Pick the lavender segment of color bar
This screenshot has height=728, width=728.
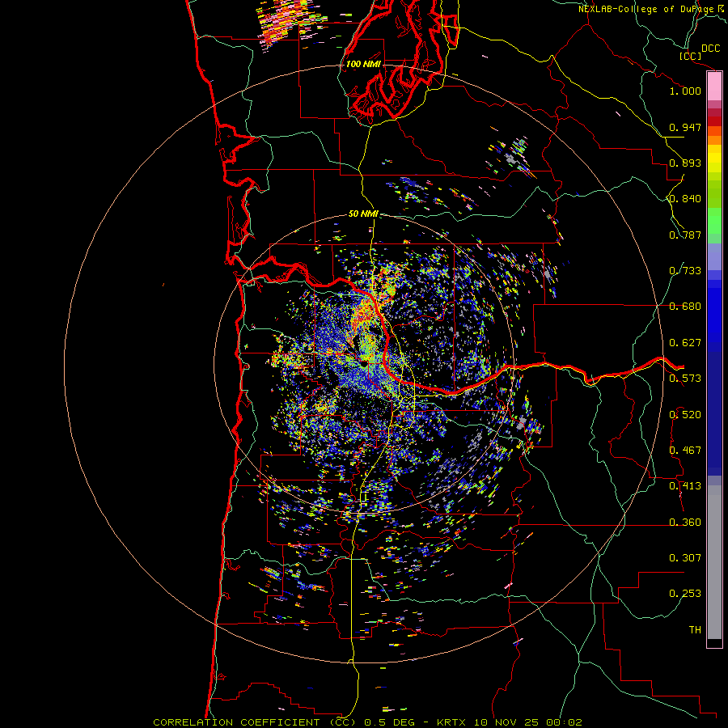point(714,257)
